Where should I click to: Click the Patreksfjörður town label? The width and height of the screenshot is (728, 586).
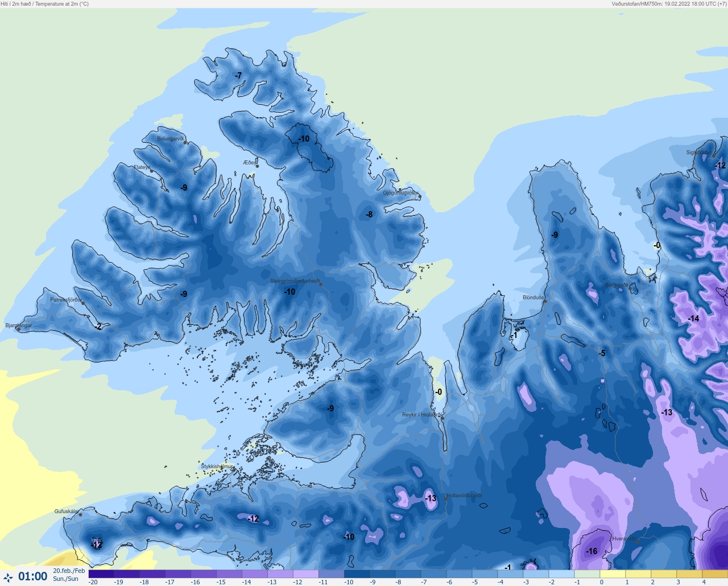(66, 300)
